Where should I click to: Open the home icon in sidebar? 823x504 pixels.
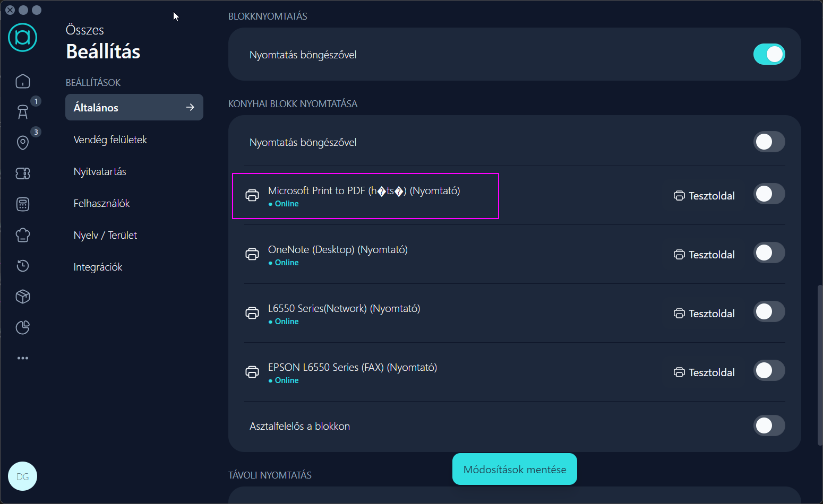(x=23, y=81)
